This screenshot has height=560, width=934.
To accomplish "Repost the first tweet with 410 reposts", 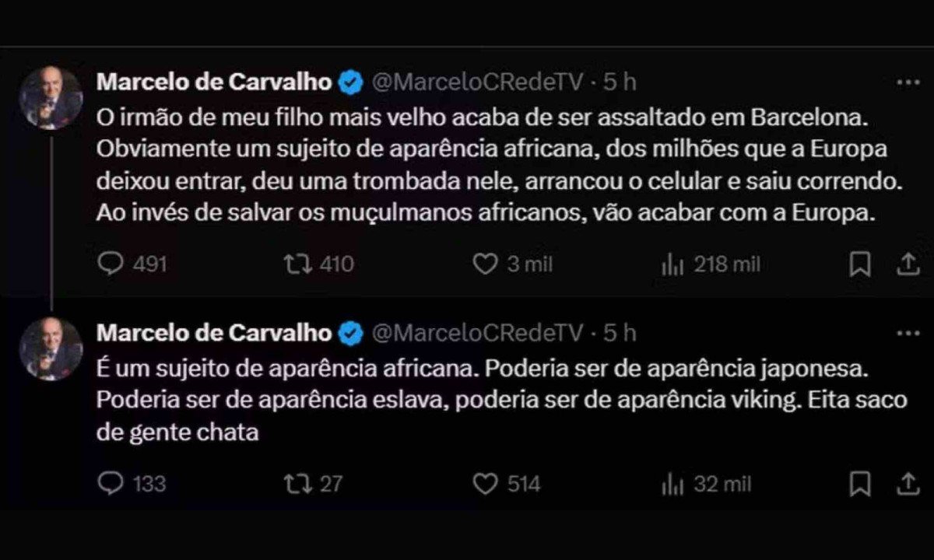I will tap(294, 264).
